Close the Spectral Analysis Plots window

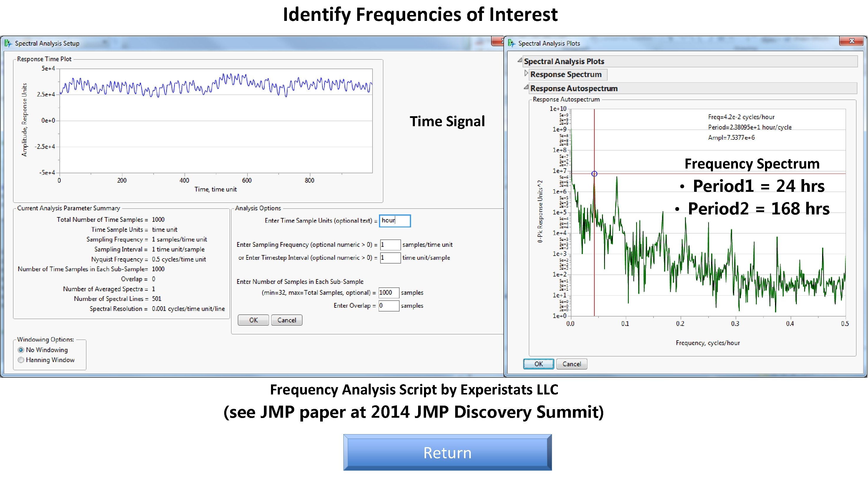point(852,41)
